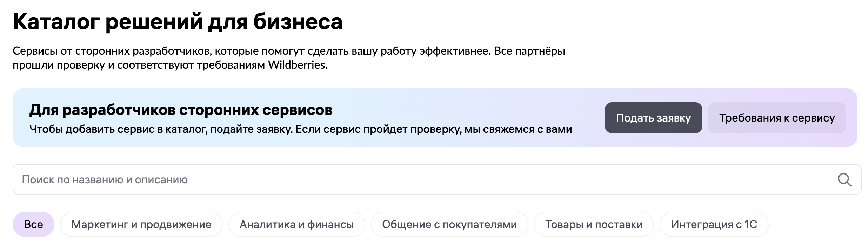Click the phrase "прошли проверку" in description
The height and width of the screenshot is (246, 868).
[59, 65]
